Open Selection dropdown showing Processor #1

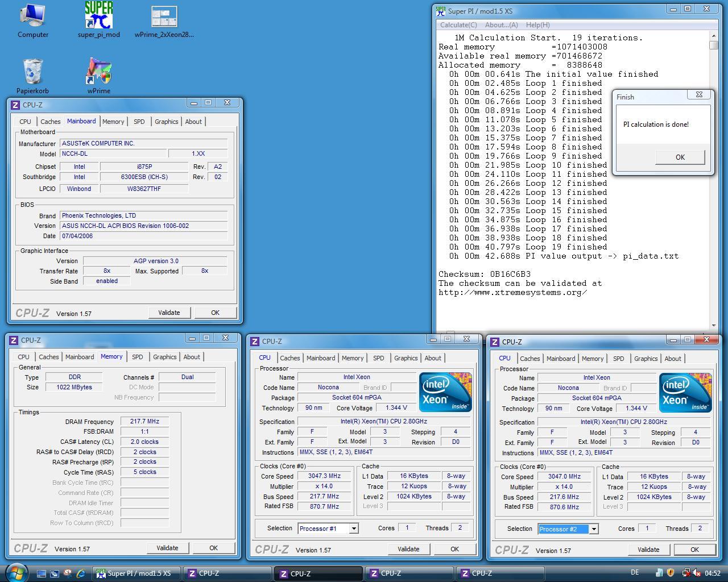pyautogui.click(x=354, y=529)
